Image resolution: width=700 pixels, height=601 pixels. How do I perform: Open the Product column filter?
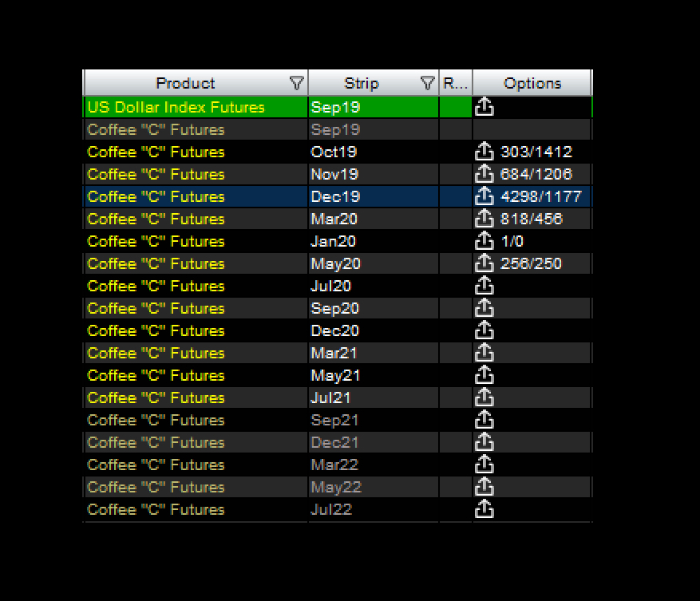pos(296,83)
